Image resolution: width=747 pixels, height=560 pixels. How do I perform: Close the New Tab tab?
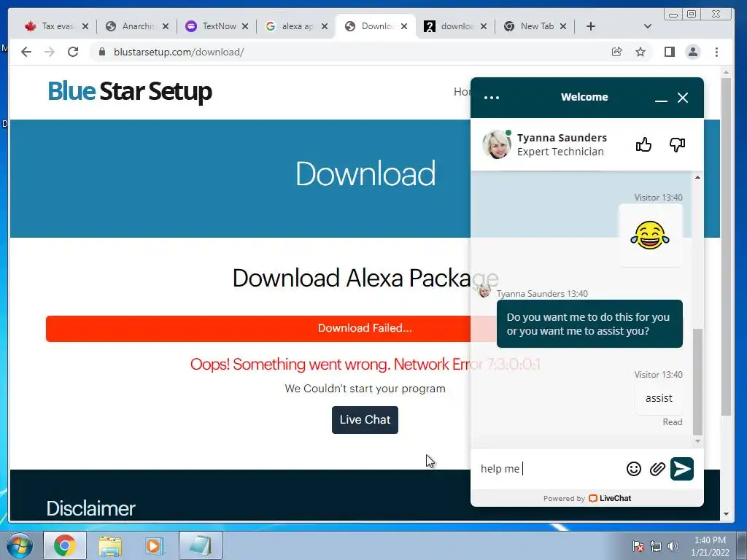563,26
